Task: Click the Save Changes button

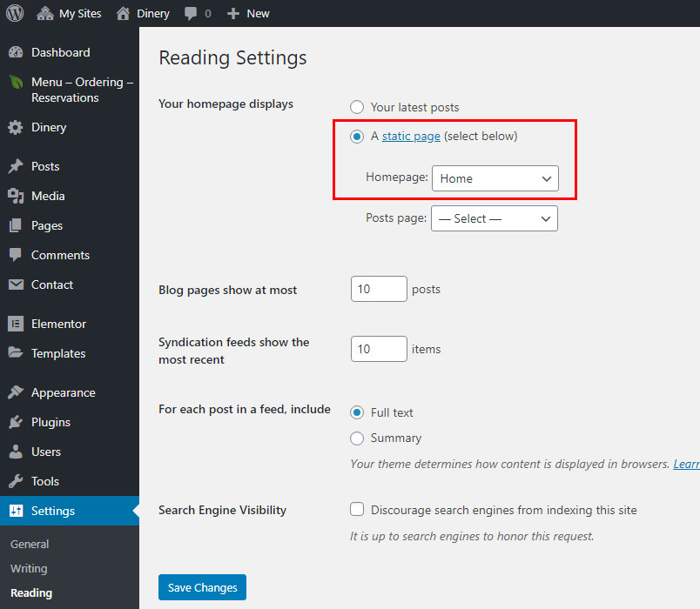Action: pos(202,587)
